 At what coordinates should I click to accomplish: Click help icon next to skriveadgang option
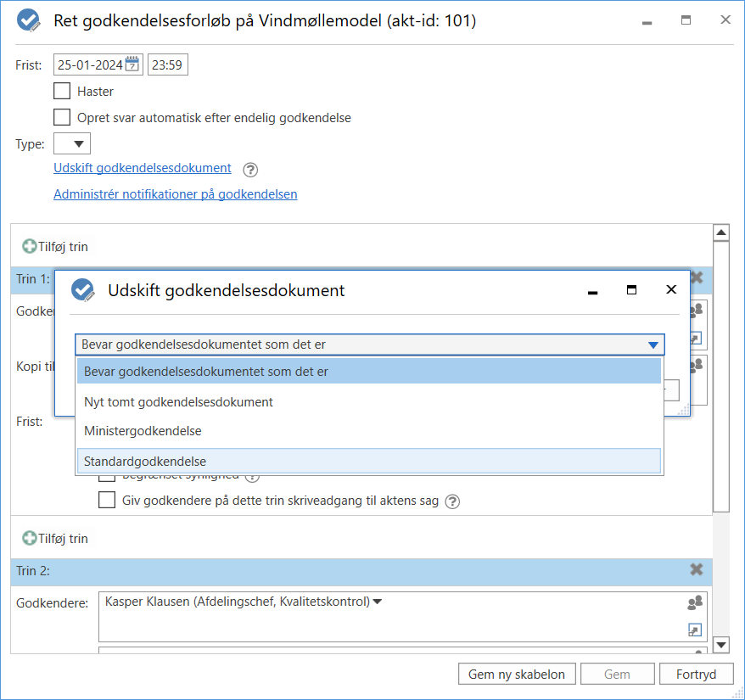[x=453, y=501]
